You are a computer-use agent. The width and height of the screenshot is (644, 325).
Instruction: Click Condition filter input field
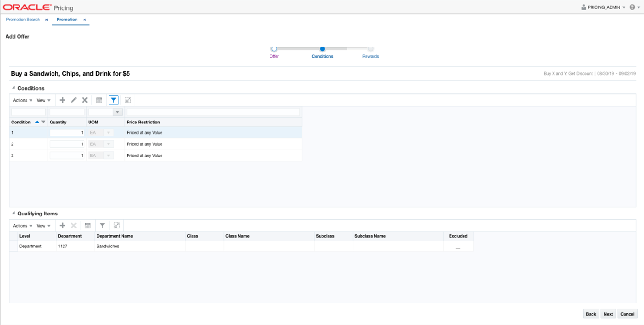28,112
